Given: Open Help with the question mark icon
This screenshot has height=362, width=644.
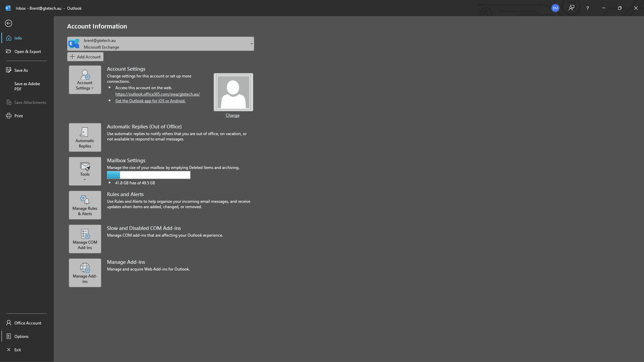Looking at the screenshot, I should [x=588, y=8].
